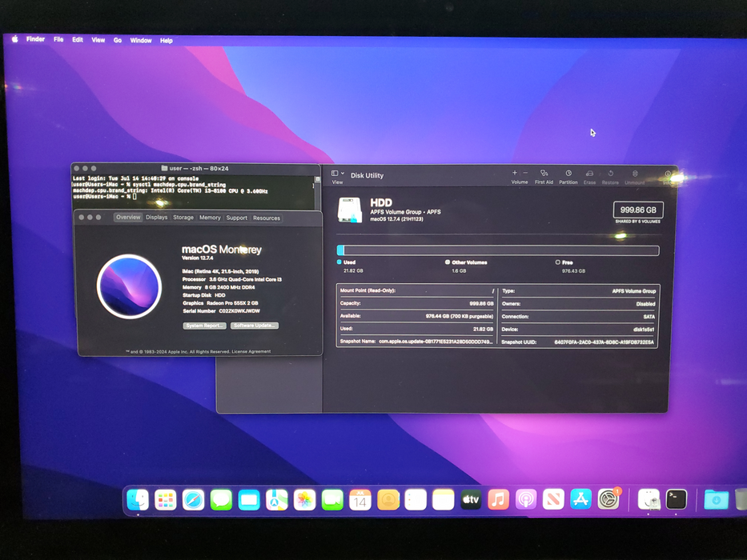Image resolution: width=747 pixels, height=560 pixels.
Task: Open Contacts from the Dock
Action: point(388,500)
